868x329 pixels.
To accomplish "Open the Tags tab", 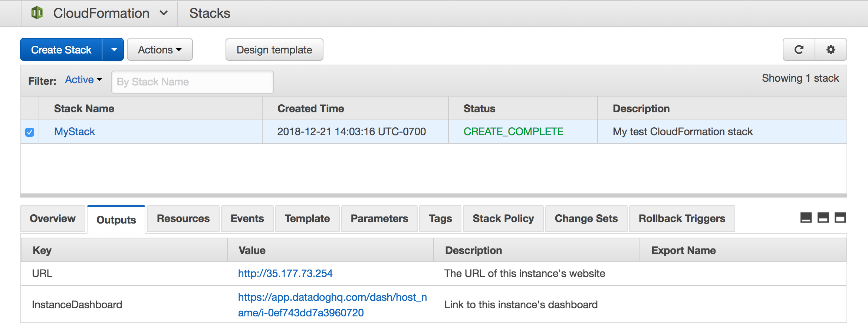I will coord(440,218).
